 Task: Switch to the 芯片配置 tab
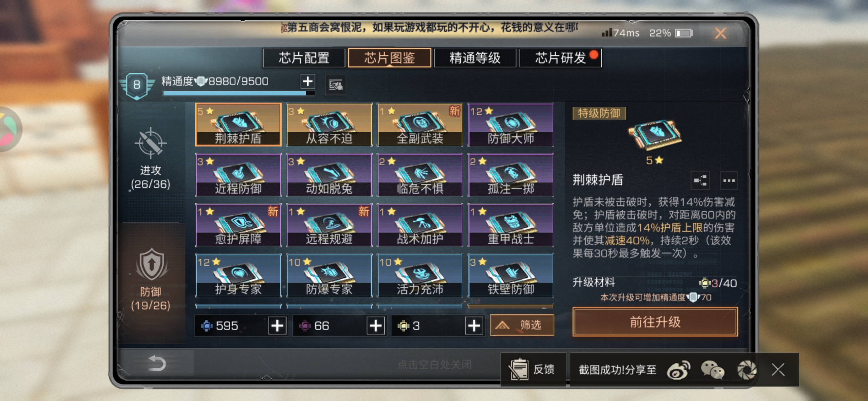(304, 58)
